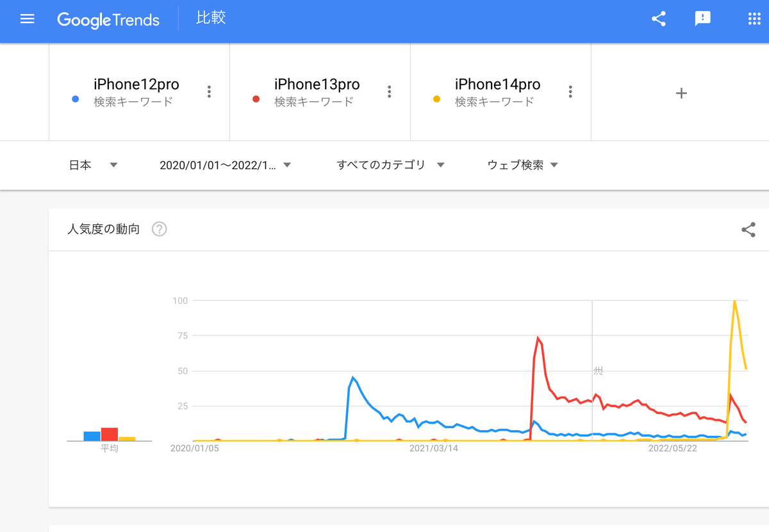Screen dimensions: 769x532
Task: Expand the すべてのカテゴリ dropdown
Action: pyautogui.click(x=391, y=165)
